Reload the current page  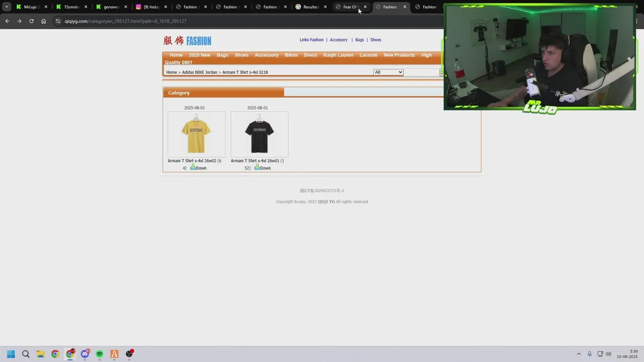(31, 21)
